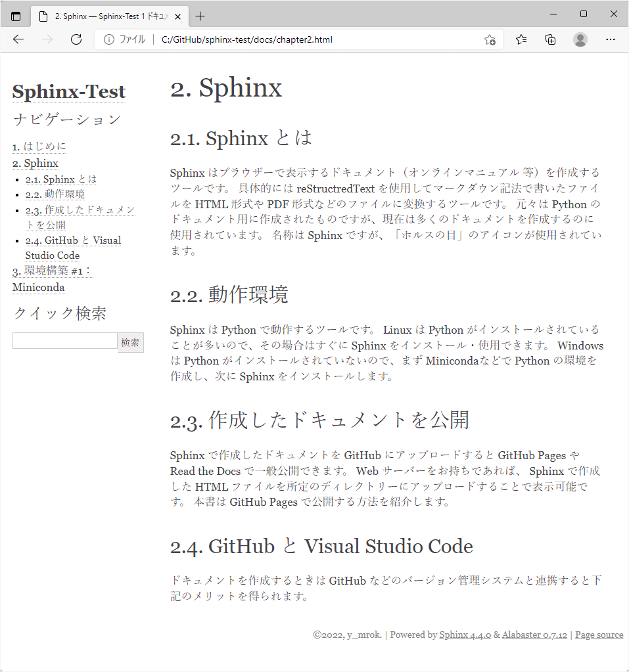
Task: Open the browser profile icon
Action: pos(580,39)
